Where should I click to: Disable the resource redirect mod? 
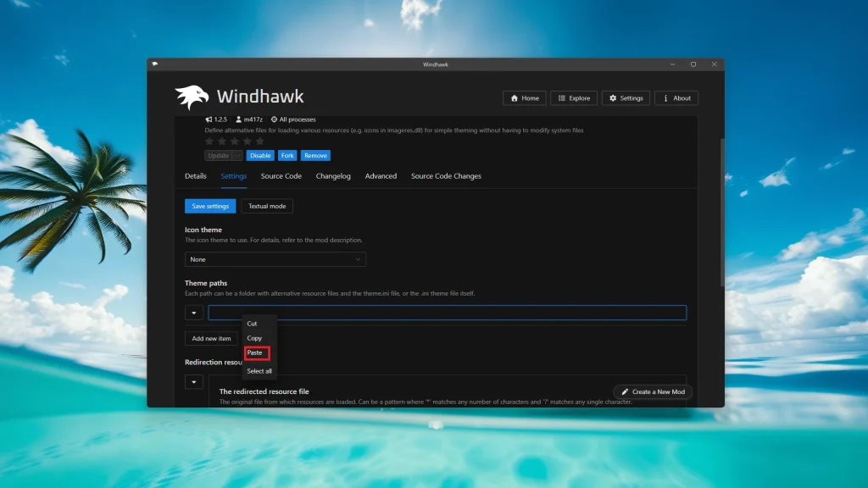[x=260, y=155]
